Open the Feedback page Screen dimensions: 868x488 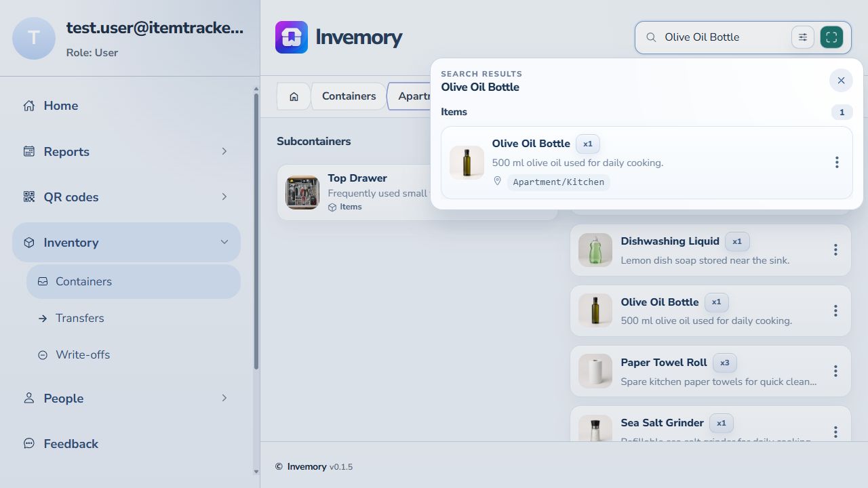tap(126, 443)
